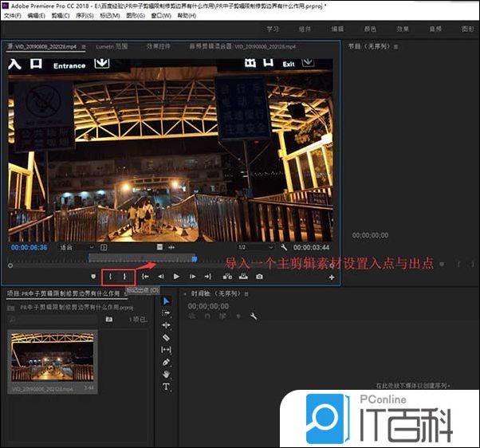
Task: Click the source duration 00:00:03:44
Action: [x=311, y=247]
